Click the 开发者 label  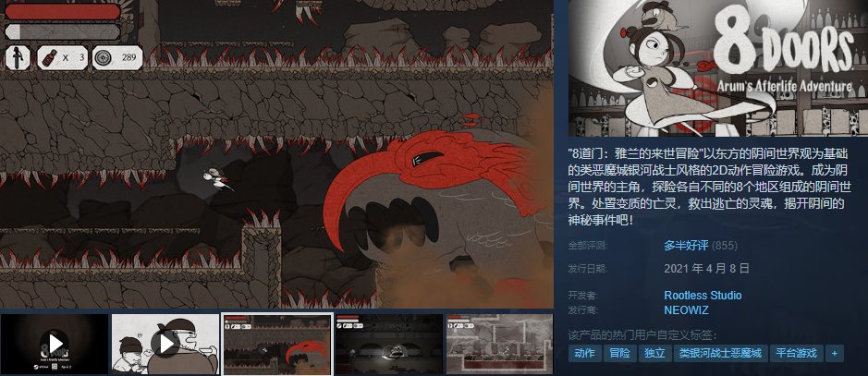click(583, 296)
